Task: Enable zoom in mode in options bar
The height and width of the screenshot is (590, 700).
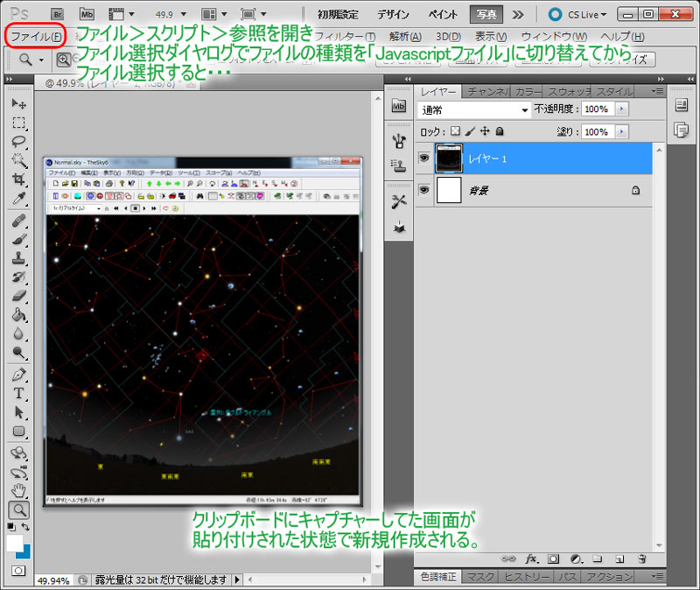Action: 63,60
